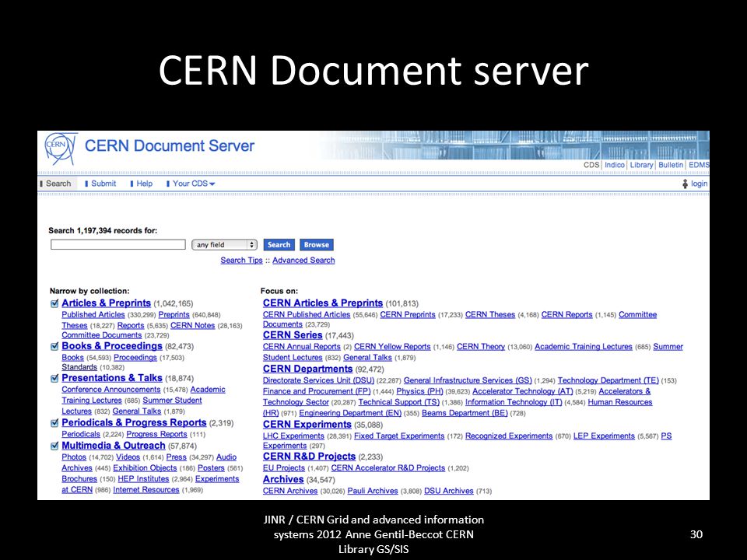This screenshot has width=747, height=560.
Task: Open the Videos collection
Action: [x=128, y=457]
